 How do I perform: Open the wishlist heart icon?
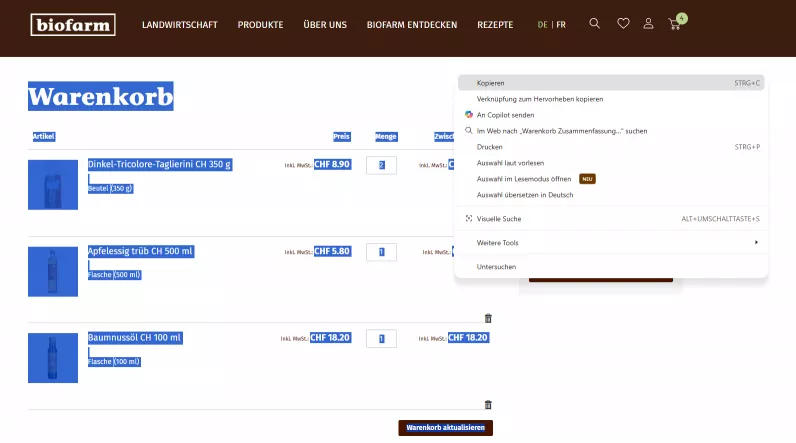coord(623,23)
